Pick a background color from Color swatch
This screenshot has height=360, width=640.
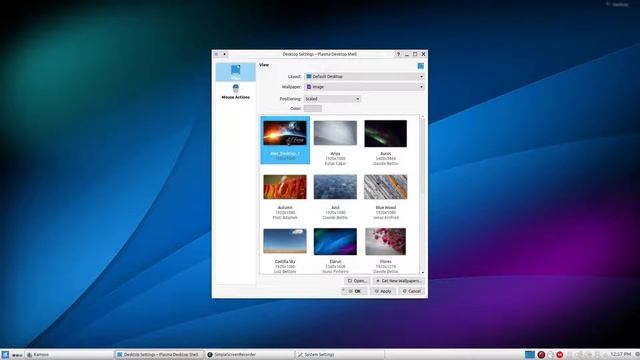313,109
